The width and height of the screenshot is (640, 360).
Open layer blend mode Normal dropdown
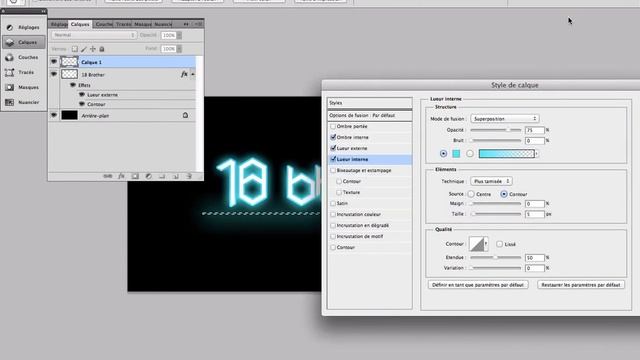93,36
